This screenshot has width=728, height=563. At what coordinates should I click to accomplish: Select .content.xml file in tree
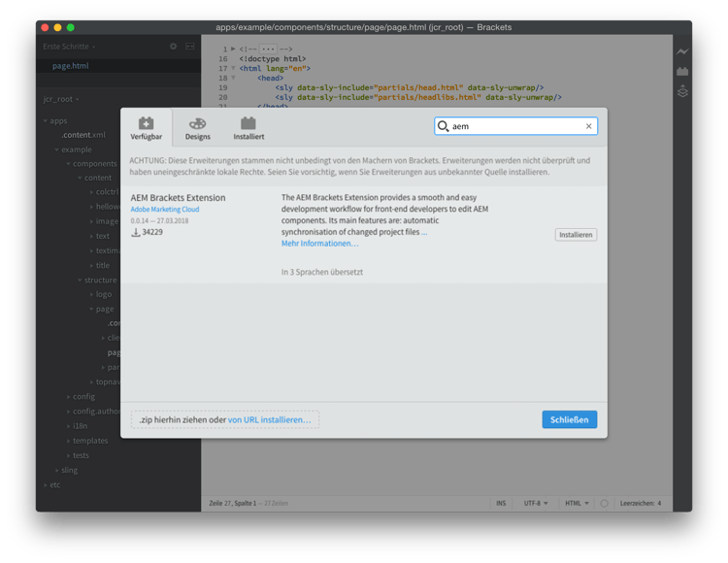83,135
